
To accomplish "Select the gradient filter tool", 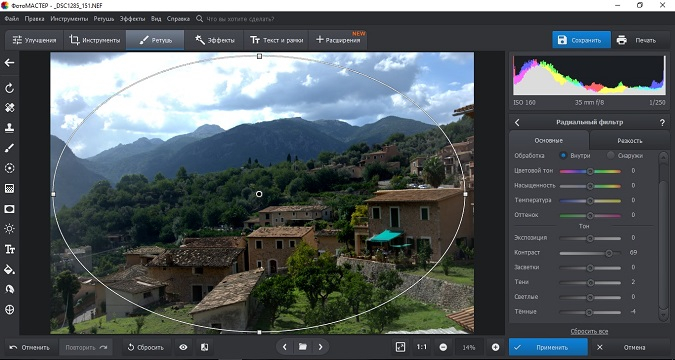I will coord(9,189).
